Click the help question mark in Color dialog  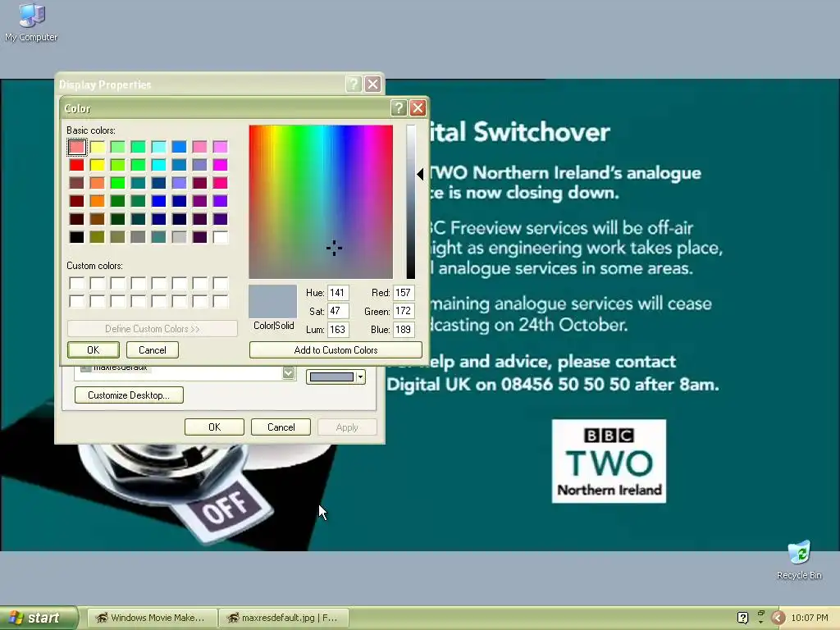[398, 108]
